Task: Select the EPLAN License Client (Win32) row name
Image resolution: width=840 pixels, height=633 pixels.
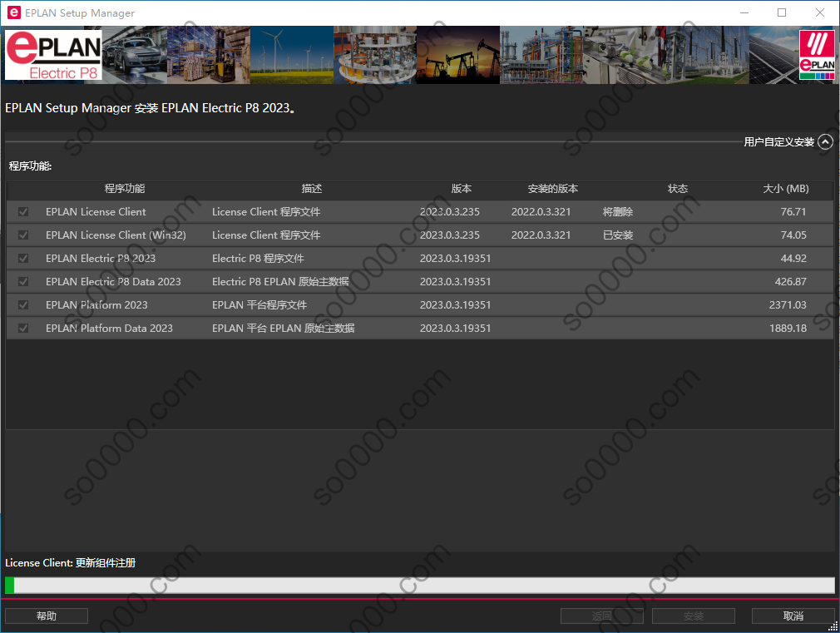Action: [x=116, y=235]
